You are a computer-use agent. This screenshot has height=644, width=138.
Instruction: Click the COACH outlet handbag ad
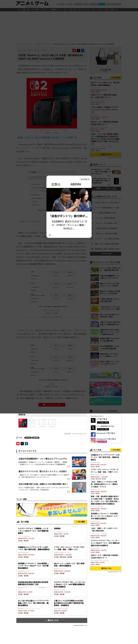point(105,60)
